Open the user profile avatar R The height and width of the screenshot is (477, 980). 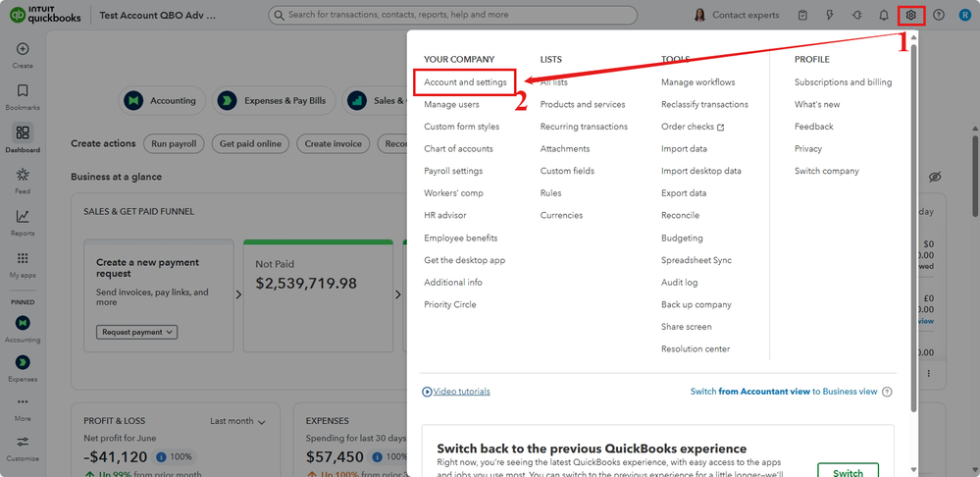tap(965, 15)
